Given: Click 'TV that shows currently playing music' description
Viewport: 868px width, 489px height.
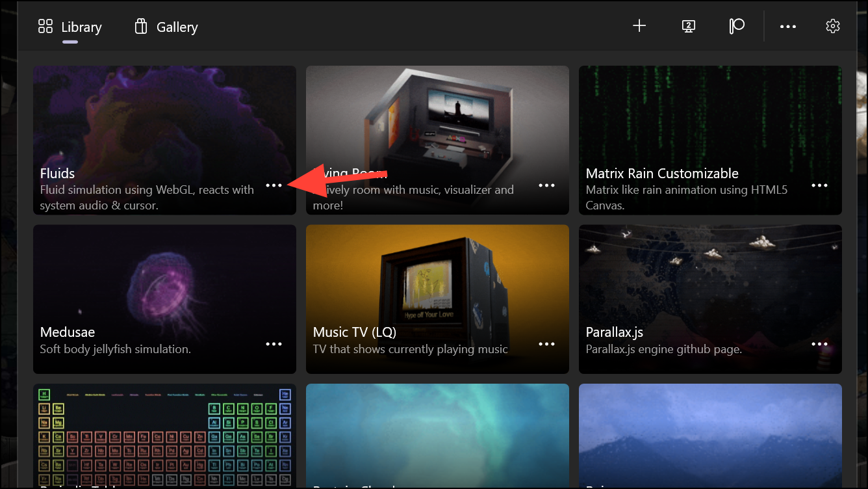Looking at the screenshot, I should coord(410,349).
